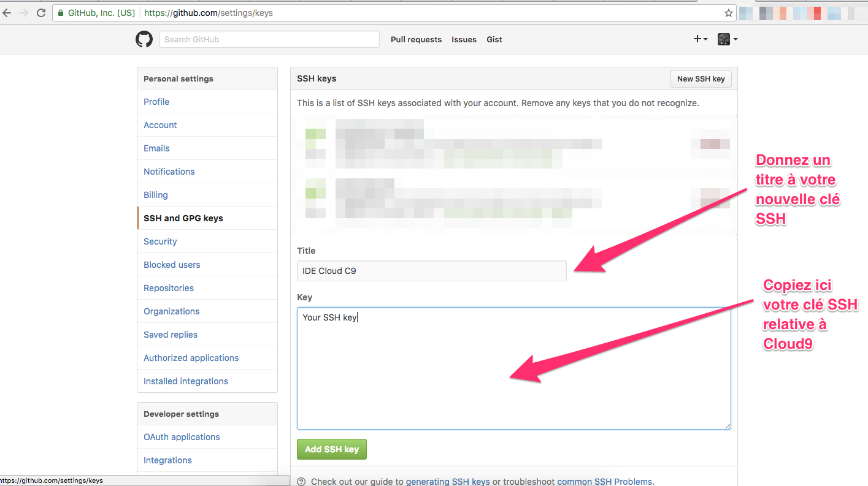
Task: Click the green Add SSH key button
Action: tap(332, 449)
